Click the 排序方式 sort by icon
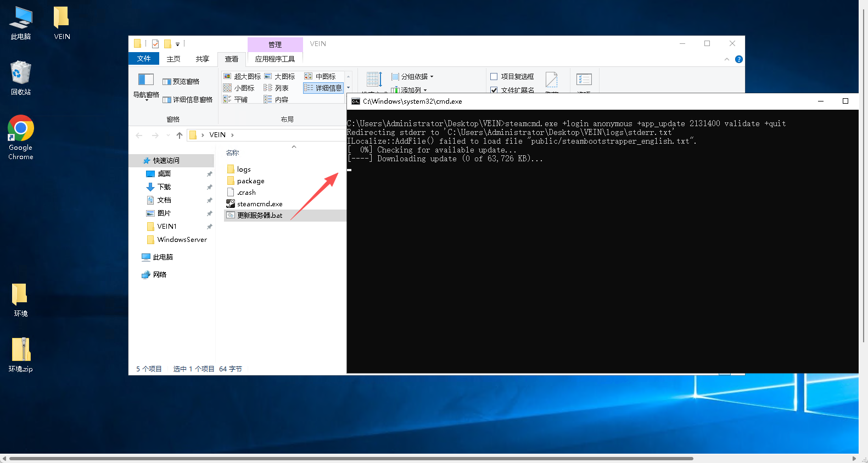The height and width of the screenshot is (463, 868). [x=374, y=80]
